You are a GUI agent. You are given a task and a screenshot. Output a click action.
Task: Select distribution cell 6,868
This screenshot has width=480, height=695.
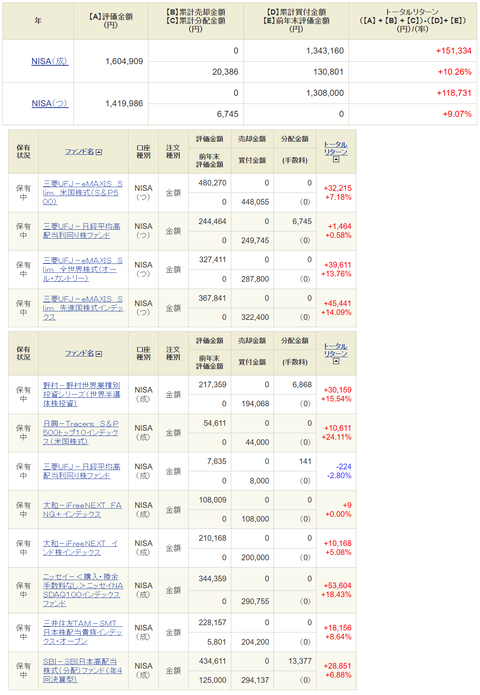click(x=302, y=384)
